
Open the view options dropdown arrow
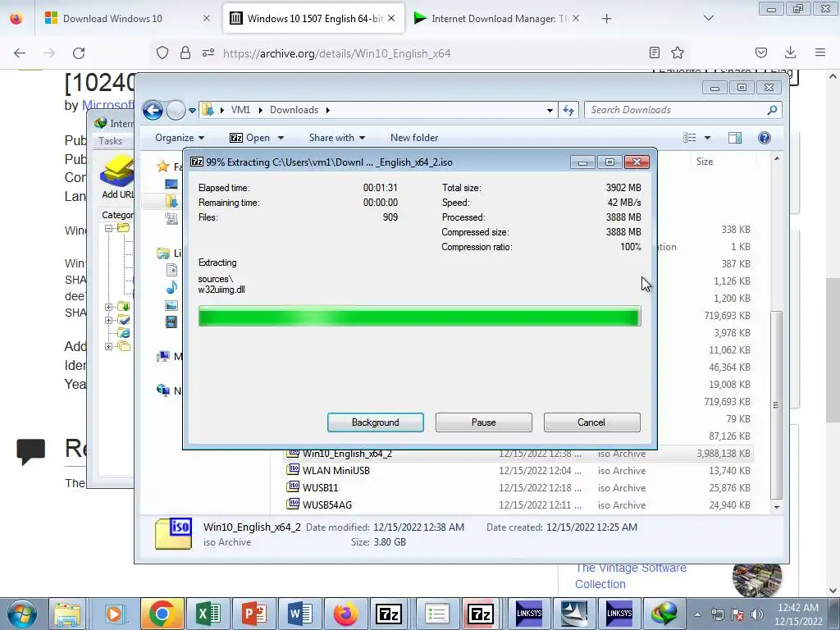click(x=707, y=138)
